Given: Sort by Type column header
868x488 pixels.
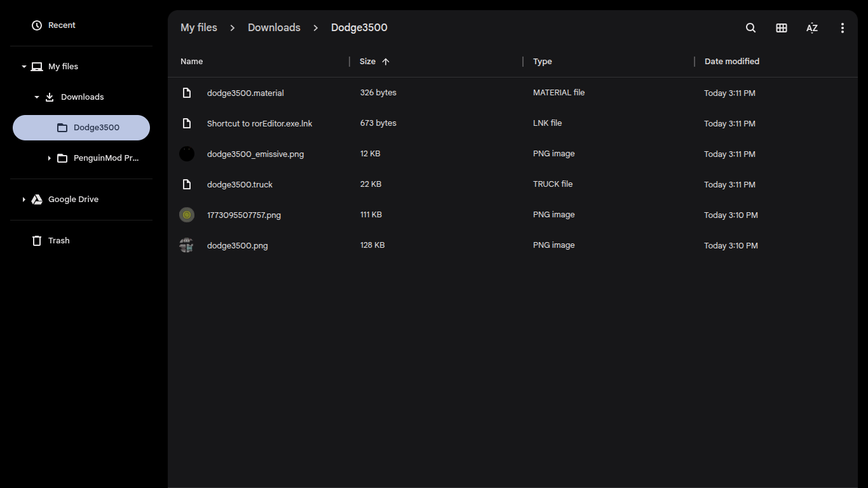Looking at the screenshot, I should point(543,62).
